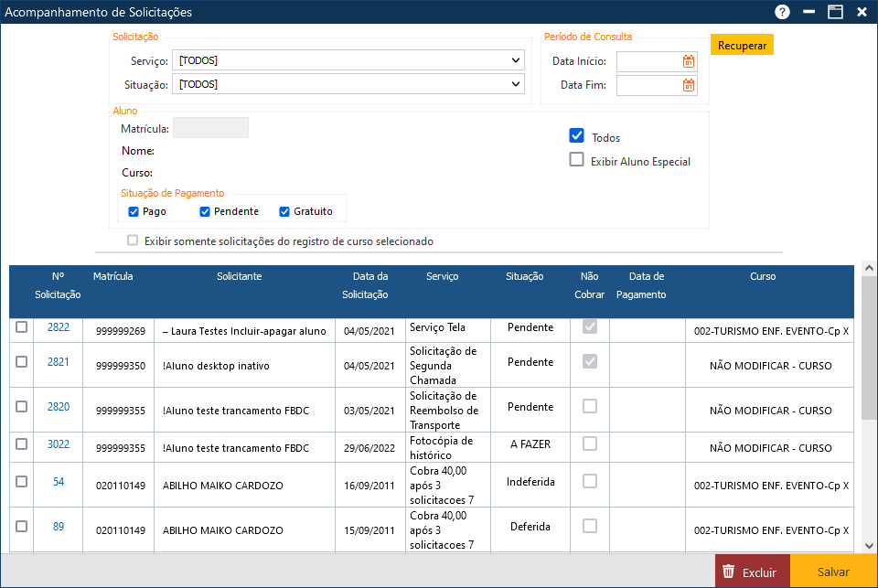Uncheck the Todos checkbox

[x=576, y=136]
